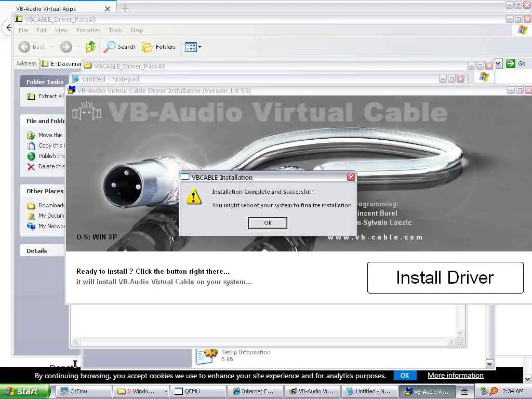Confirm the VBCABLE Installation dialog with OK
Viewport: 532px width, 399px height.
[268, 223]
